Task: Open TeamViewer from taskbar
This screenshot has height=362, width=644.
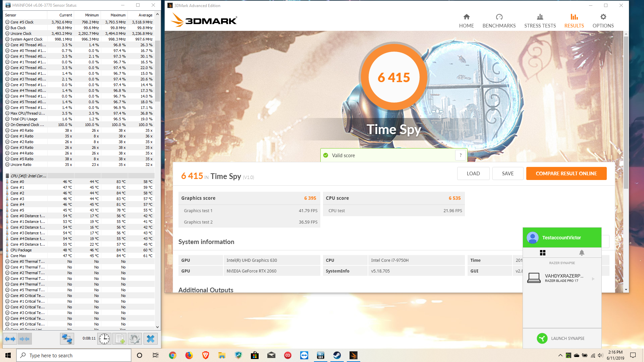Action: (304, 355)
